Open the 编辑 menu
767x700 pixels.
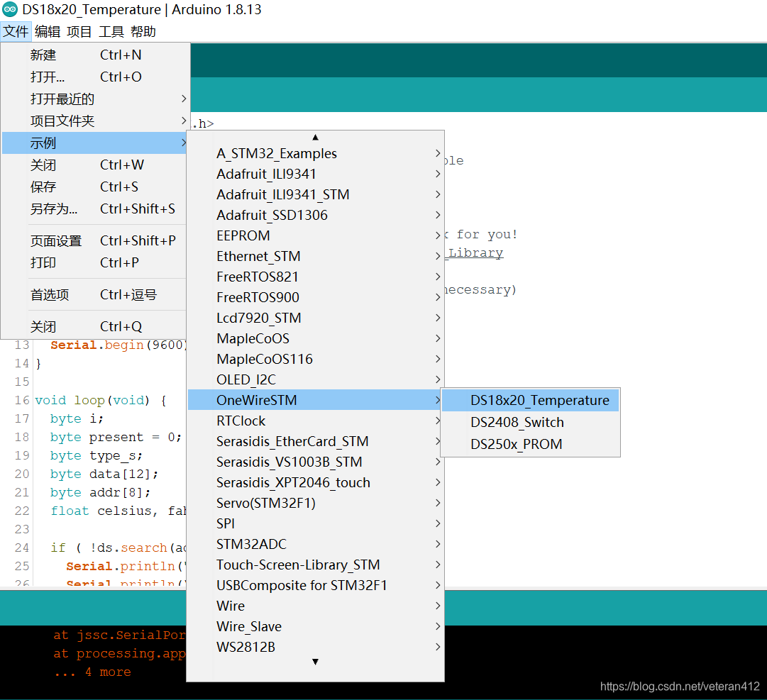coord(48,31)
